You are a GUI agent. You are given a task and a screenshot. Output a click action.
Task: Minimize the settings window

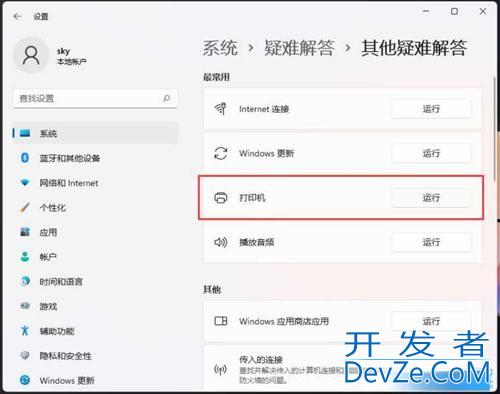(426, 11)
